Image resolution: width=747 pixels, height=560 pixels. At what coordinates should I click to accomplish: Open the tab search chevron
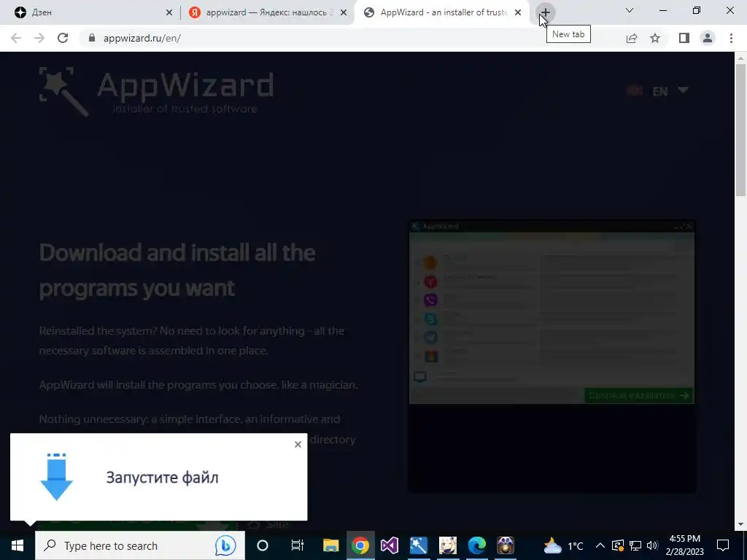[630, 10]
